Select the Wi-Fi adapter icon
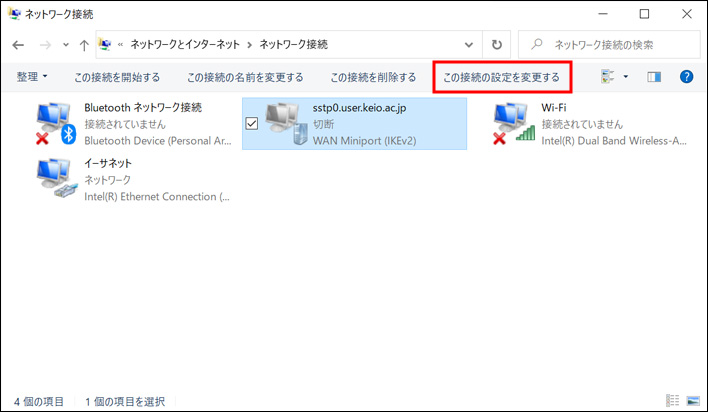Viewport: 708px width, 412px height. click(513, 124)
